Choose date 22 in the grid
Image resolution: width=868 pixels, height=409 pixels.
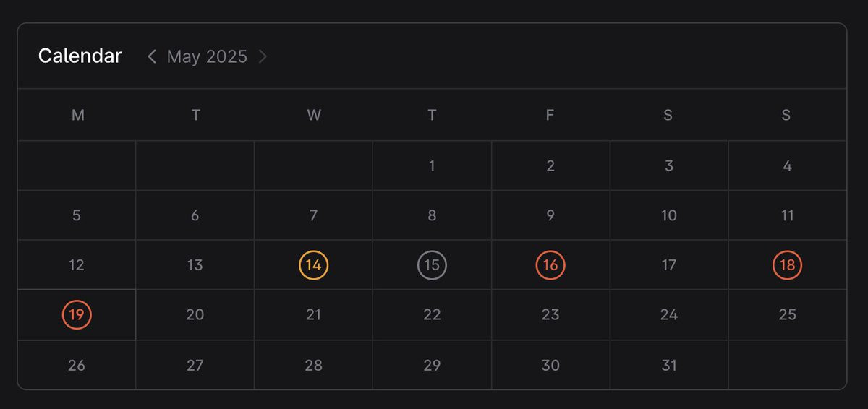(432, 314)
